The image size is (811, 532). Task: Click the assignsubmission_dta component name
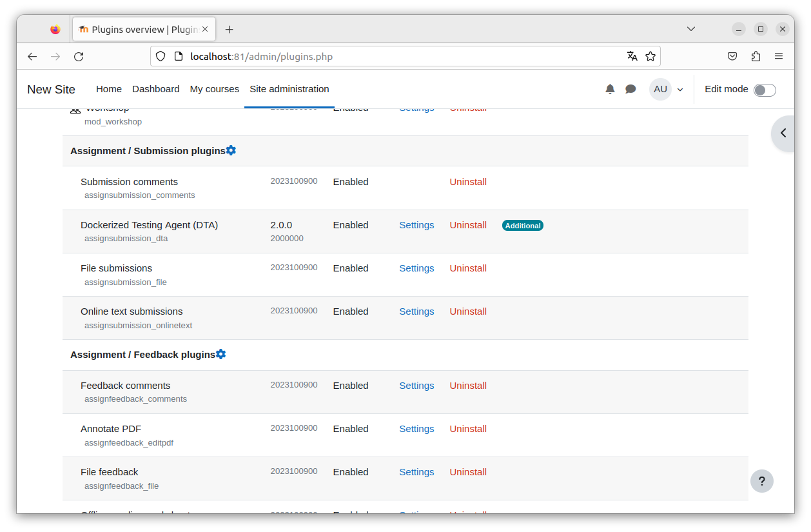(126, 239)
